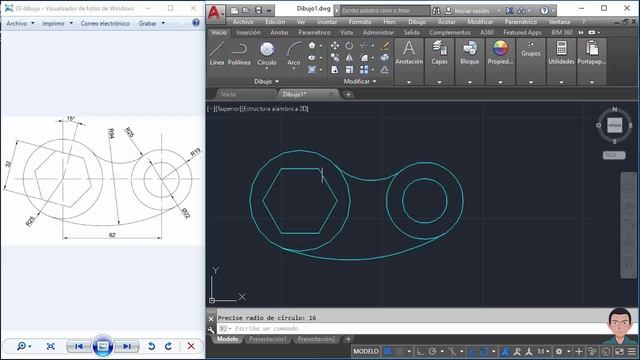Open the Acotar menu
This screenshot has width=640, height=360.
click(x=447, y=22)
